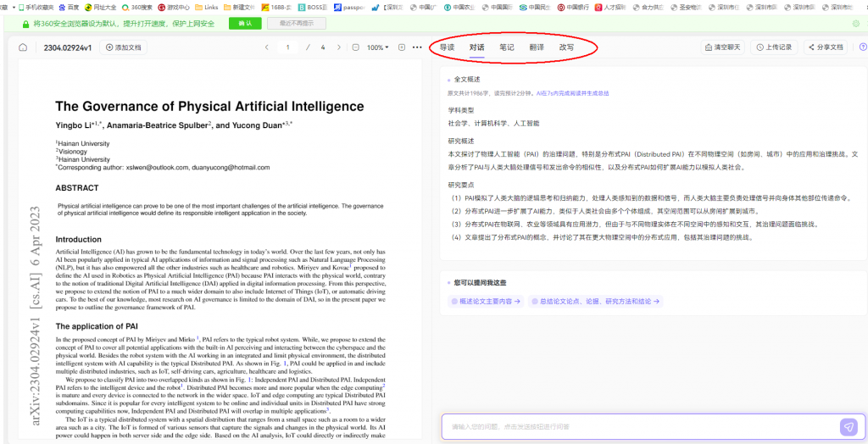Go to previous page arrow
The width and height of the screenshot is (868, 444).
[x=266, y=47]
